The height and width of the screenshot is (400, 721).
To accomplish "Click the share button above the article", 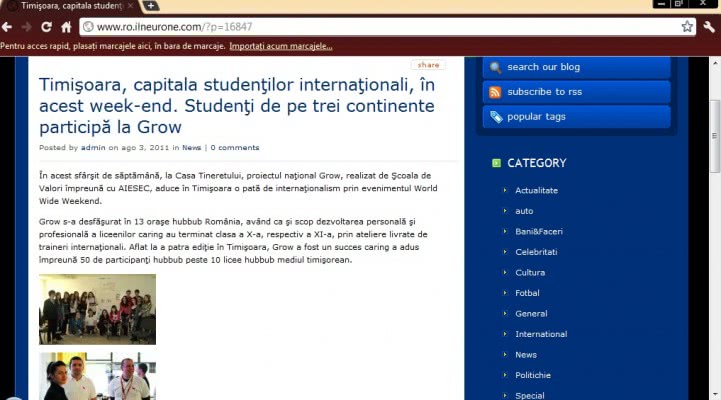I will coord(428,65).
